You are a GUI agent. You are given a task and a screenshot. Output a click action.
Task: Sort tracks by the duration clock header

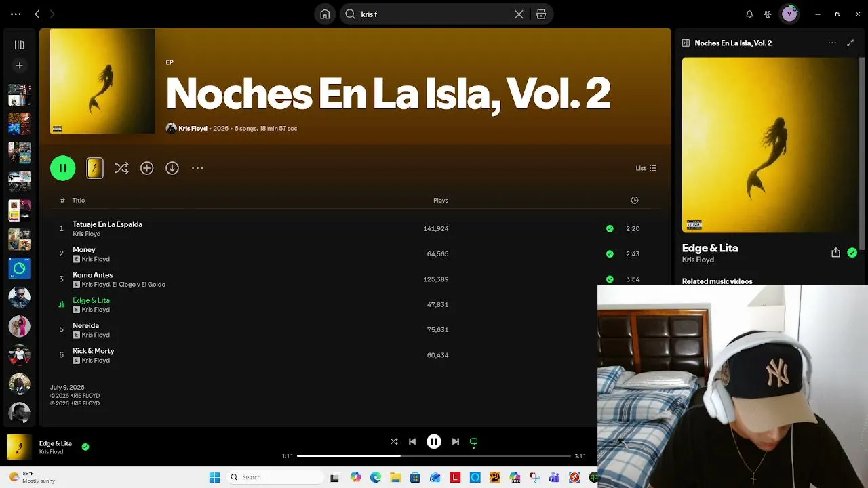[635, 200]
